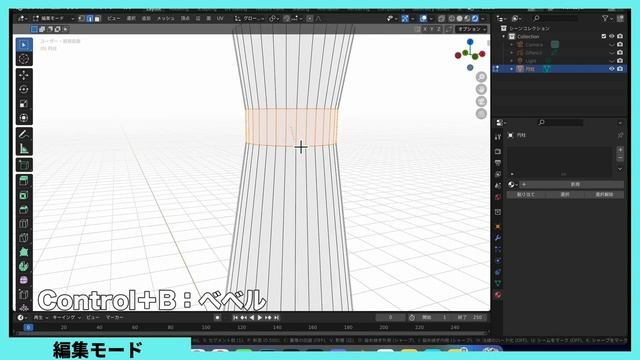This screenshot has width=640, height=360.
Task: Add a material slot with plus
Action: coord(620,150)
